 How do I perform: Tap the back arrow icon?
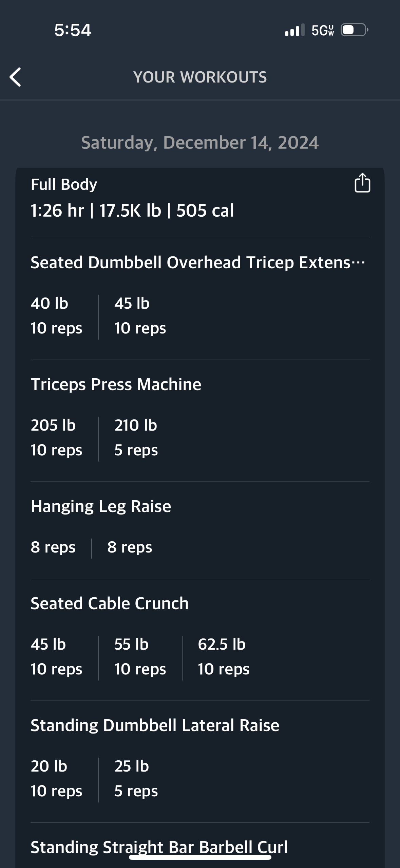point(16,77)
